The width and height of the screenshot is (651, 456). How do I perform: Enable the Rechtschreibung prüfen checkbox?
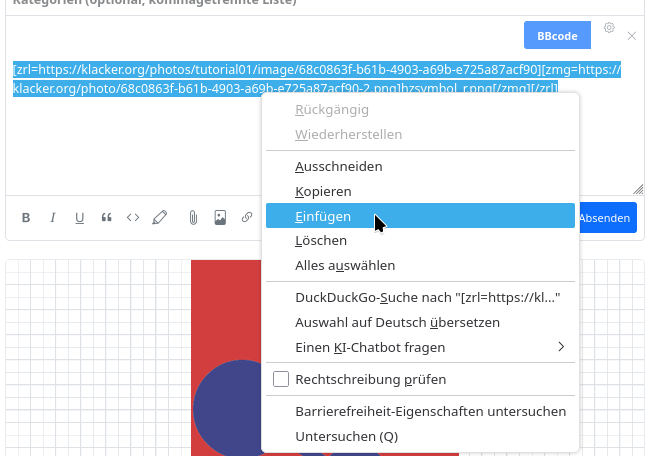[x=281, y=379]
